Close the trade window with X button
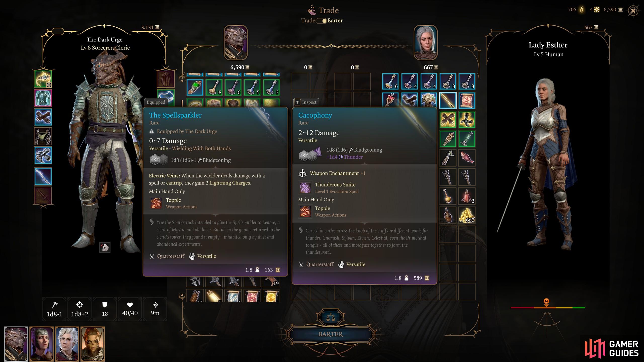 coord(633,11)
